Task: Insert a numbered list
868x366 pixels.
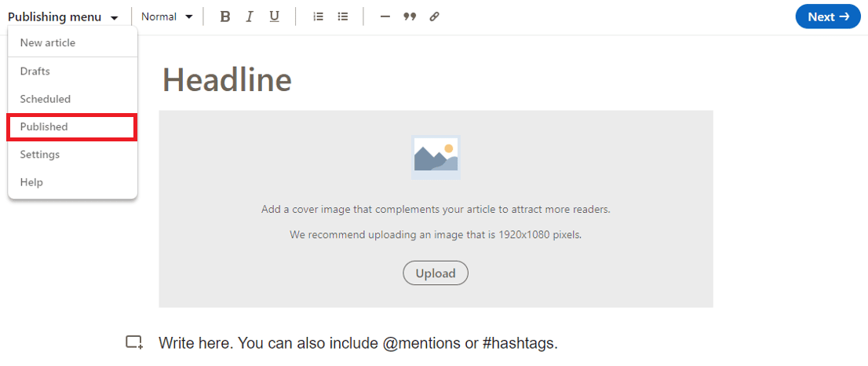Action: (319, 16)
